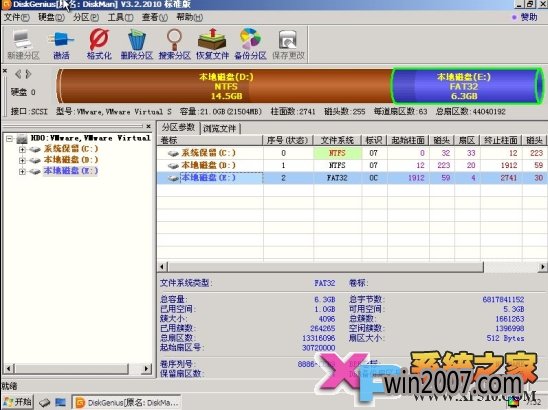Image resolution: width=548 pixels, height=410 pixels.
Task: Click partition table scrollbar right arrow
Action: 542,267
